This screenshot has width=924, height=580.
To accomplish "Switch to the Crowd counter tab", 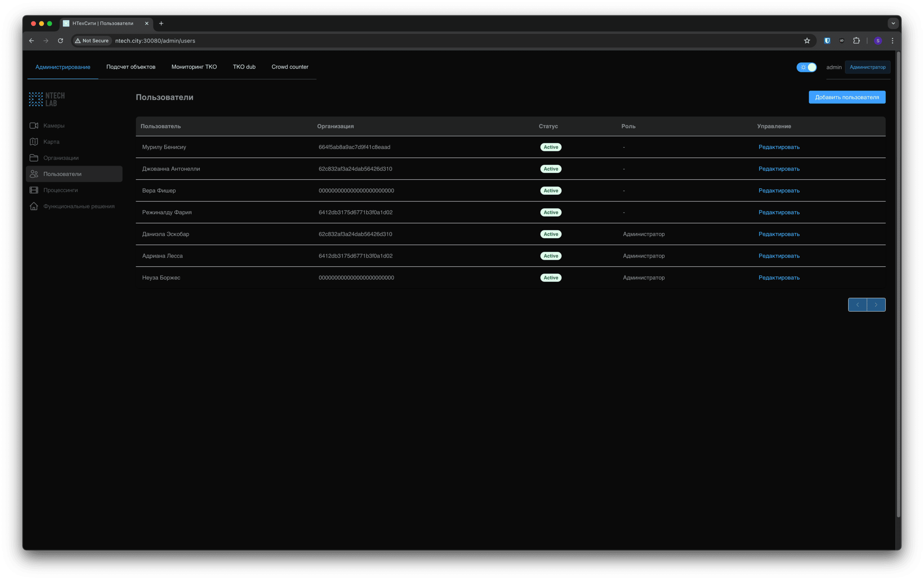I will pyautogui.click(x=289, y=67).
